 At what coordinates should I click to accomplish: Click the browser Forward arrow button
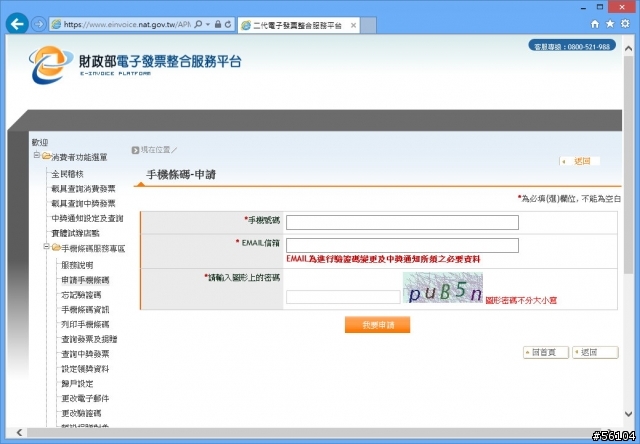tap(39, 24)
